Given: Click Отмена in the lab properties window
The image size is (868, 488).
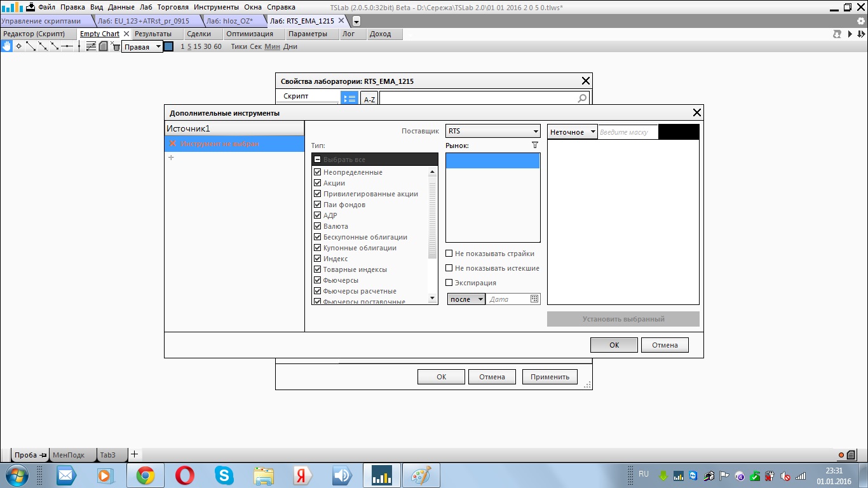Looking at the screenshot, I should [492, 377].
